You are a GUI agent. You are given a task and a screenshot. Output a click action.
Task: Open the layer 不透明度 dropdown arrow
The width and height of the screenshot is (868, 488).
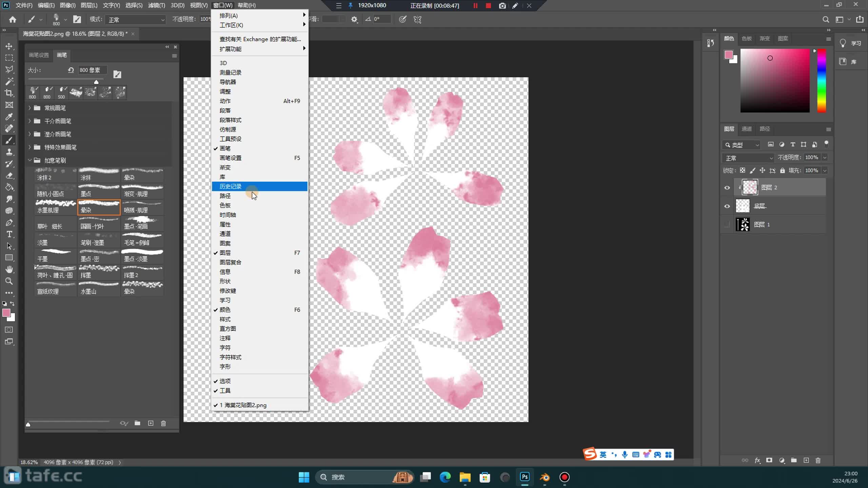[x=825, y=157]
